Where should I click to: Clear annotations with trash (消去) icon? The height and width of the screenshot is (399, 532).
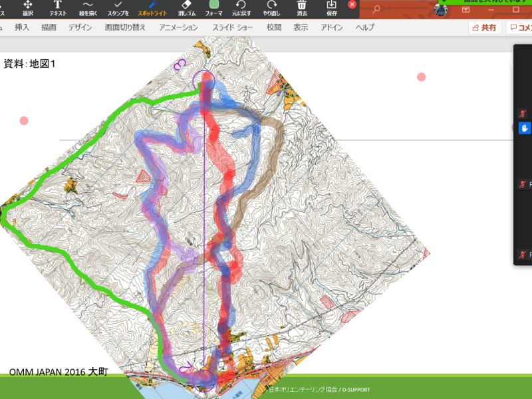tap(302, 8)
